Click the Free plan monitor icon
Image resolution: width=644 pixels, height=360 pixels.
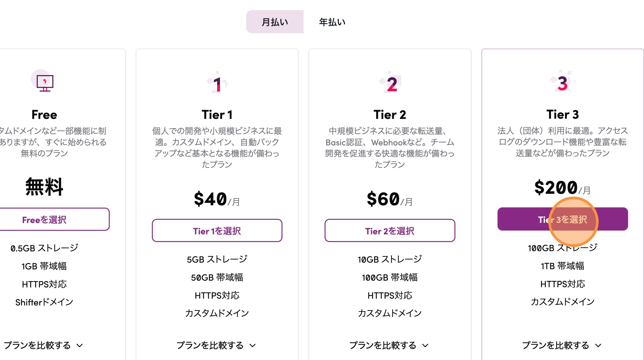(44, 82)
